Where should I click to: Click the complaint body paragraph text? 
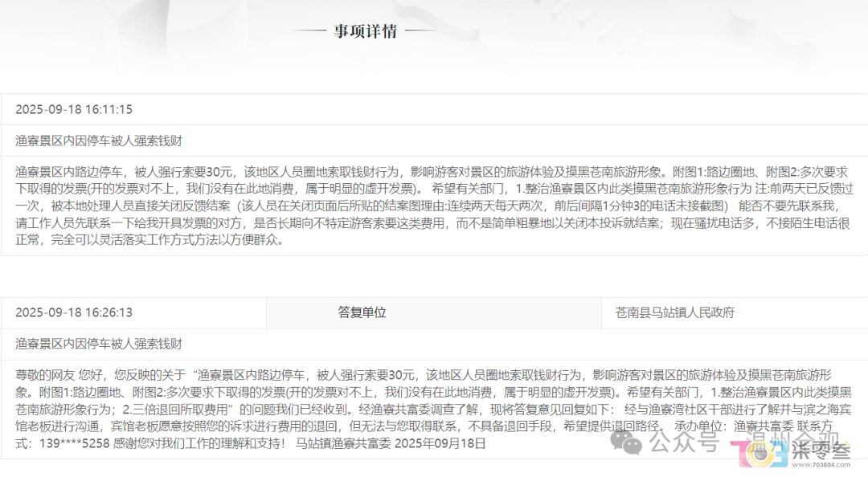pos(432,206)
